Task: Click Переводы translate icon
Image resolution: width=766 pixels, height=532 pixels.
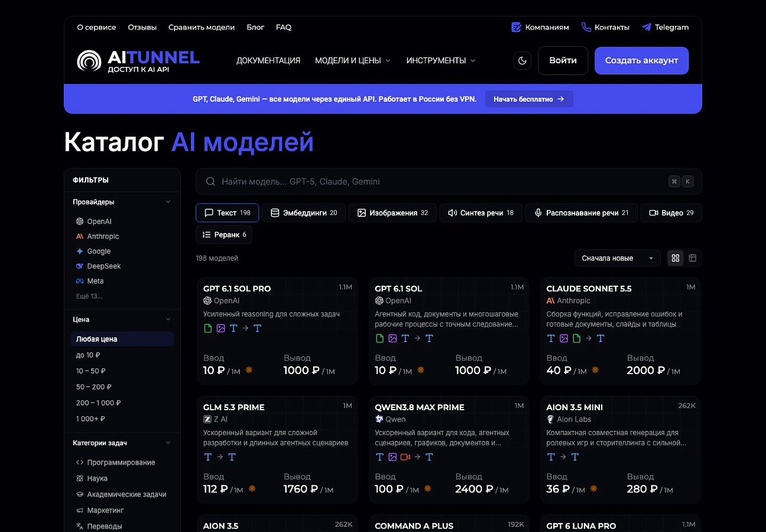Action: pos(80,526)
